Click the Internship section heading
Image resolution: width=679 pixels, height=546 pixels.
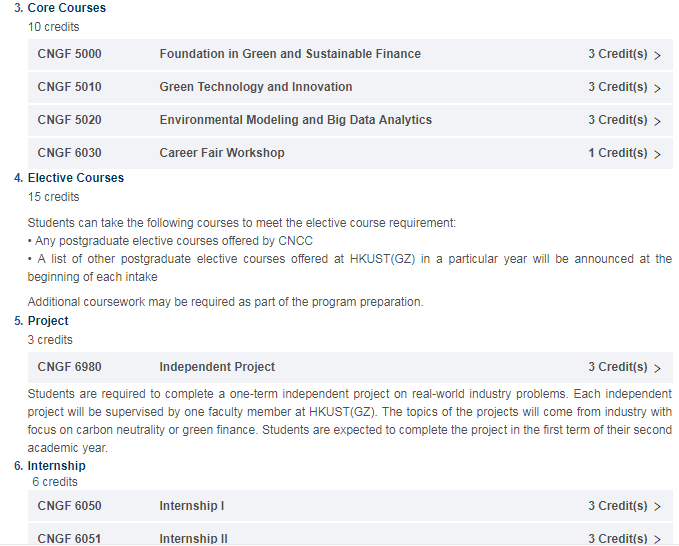56,465
